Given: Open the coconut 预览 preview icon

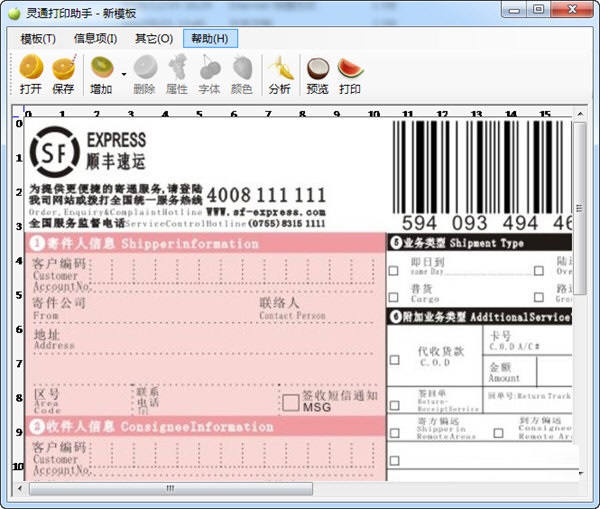Looking at the screenshot, I should coord(318,74).
